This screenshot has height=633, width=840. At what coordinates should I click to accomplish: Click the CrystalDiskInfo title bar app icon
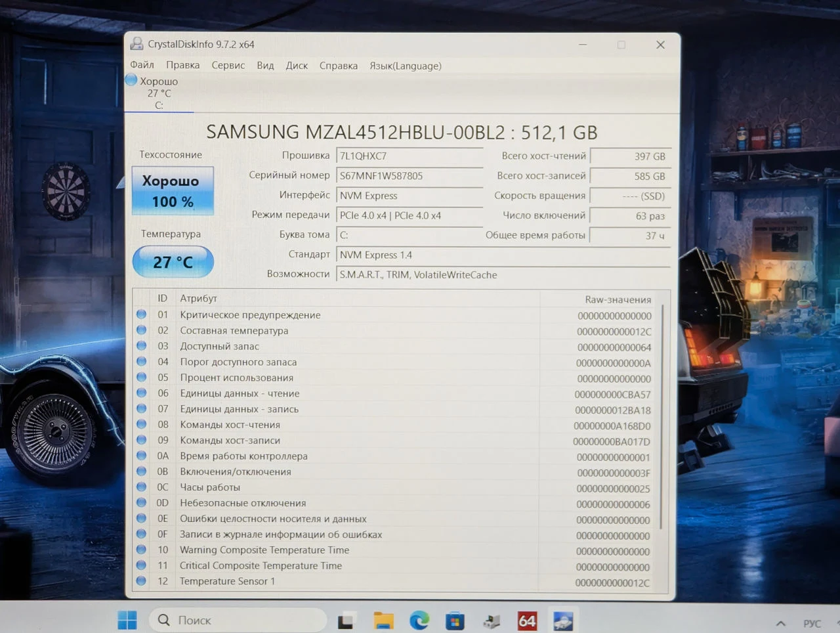pyautogui.click(x=136, y=44)
